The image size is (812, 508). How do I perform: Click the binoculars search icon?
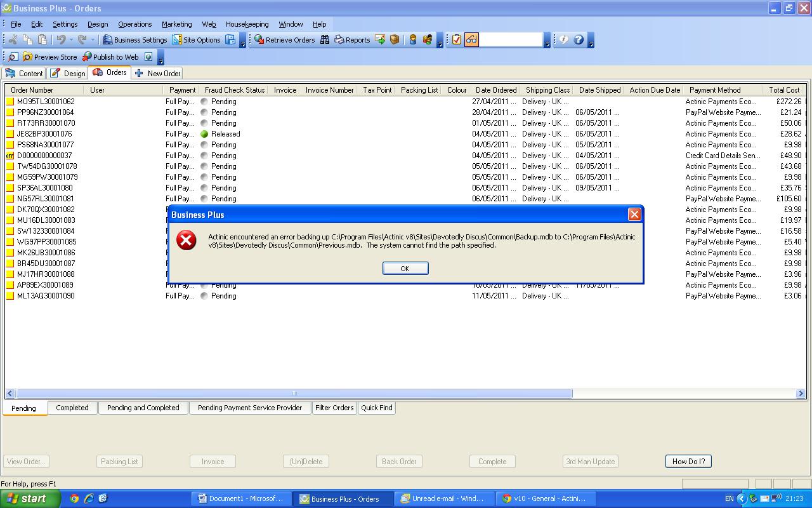pyautogui.click(x=325, y=40)
